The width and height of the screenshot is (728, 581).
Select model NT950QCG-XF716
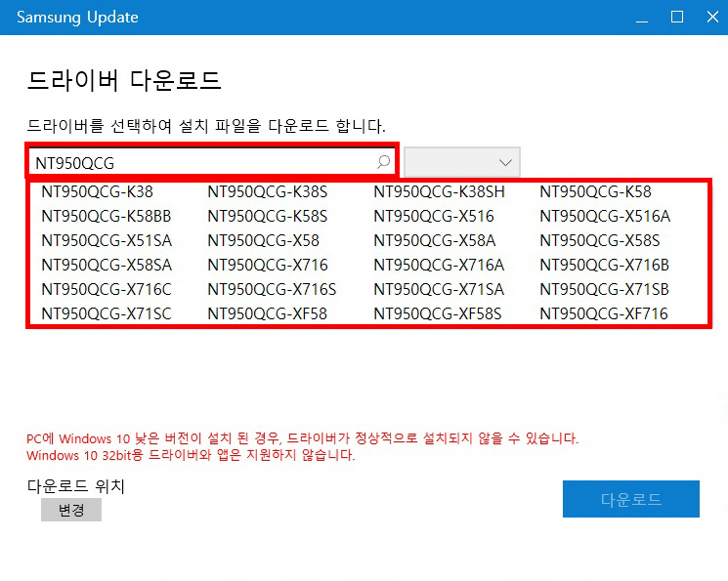(x=604, y=313)
